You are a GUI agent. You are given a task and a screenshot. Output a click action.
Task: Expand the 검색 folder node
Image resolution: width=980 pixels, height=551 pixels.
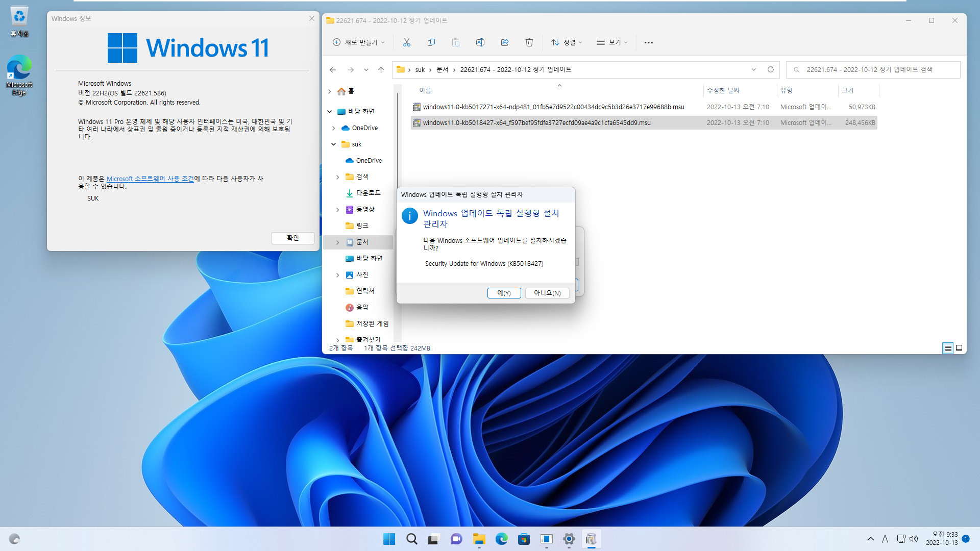(x=337, y=177)
